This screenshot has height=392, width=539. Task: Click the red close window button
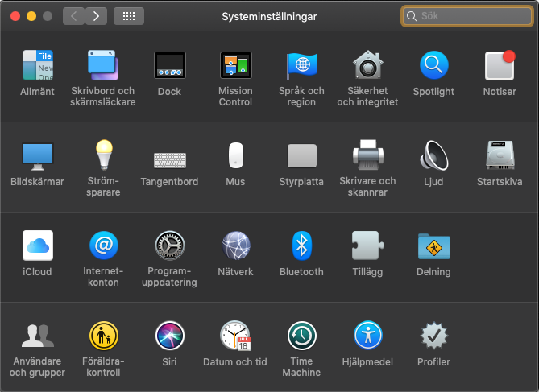(x=15, y=16)
